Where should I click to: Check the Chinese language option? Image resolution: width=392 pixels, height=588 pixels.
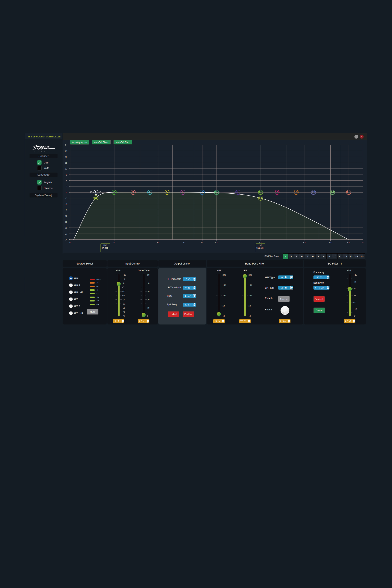[x=39, y=188]
